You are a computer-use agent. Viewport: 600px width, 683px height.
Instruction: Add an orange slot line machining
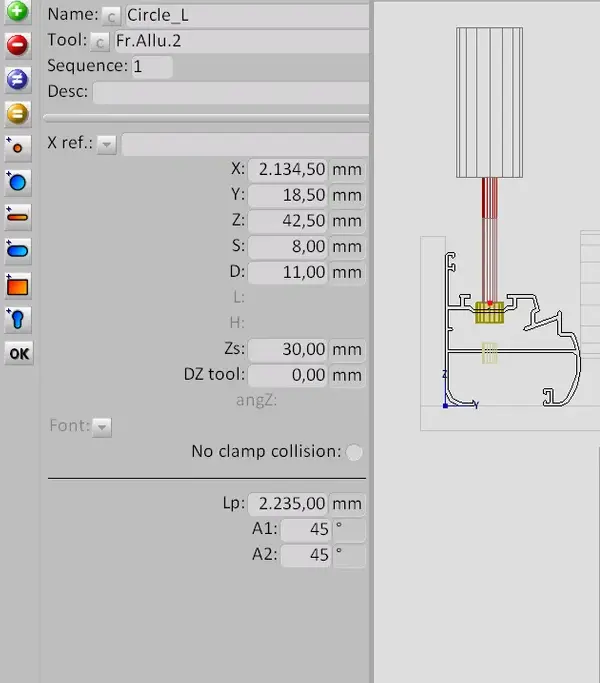click(x=17, y=216)
